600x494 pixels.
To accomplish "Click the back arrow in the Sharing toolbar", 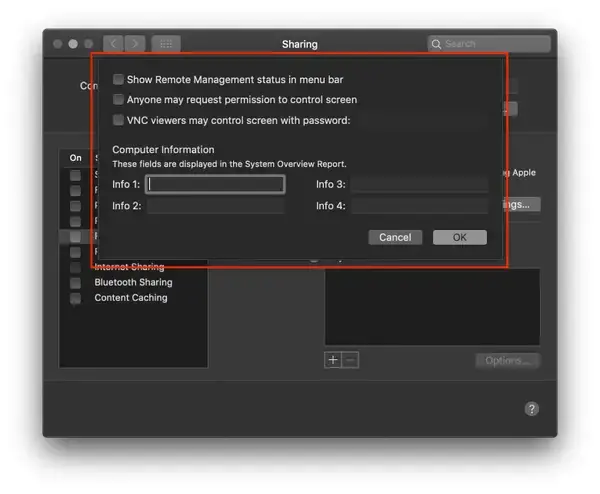I will (x=113, y=44).
